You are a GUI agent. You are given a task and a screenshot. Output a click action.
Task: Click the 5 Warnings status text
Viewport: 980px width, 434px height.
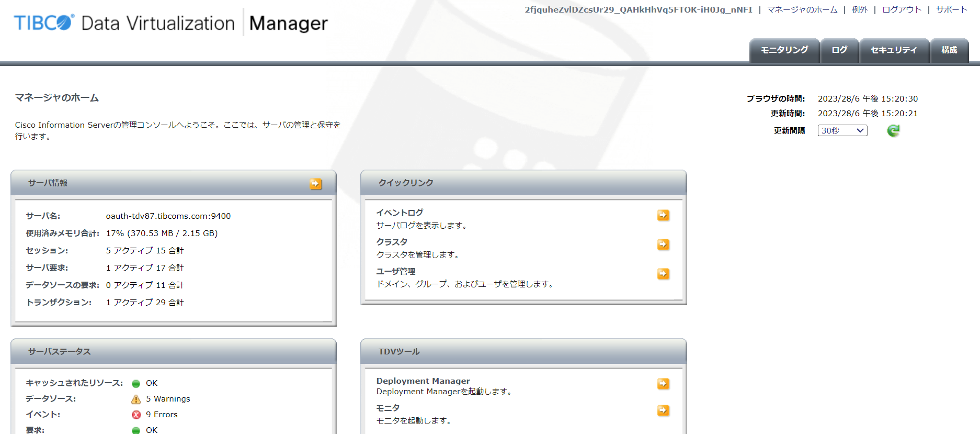(x=168, y=399)
